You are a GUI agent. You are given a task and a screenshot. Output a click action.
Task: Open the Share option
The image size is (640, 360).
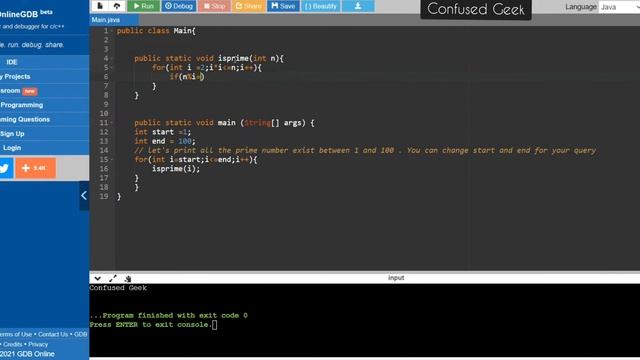click(x=248, y=6)
